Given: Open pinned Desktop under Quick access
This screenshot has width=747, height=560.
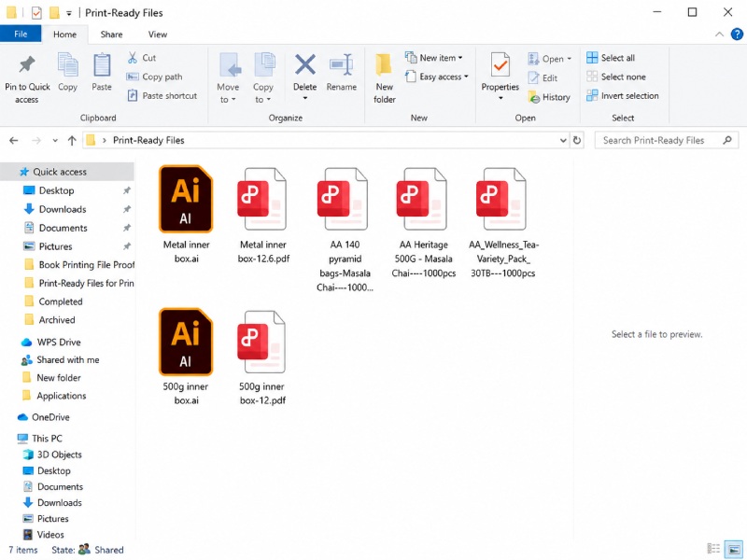Looking at the screenshot, I should point(56,190).
